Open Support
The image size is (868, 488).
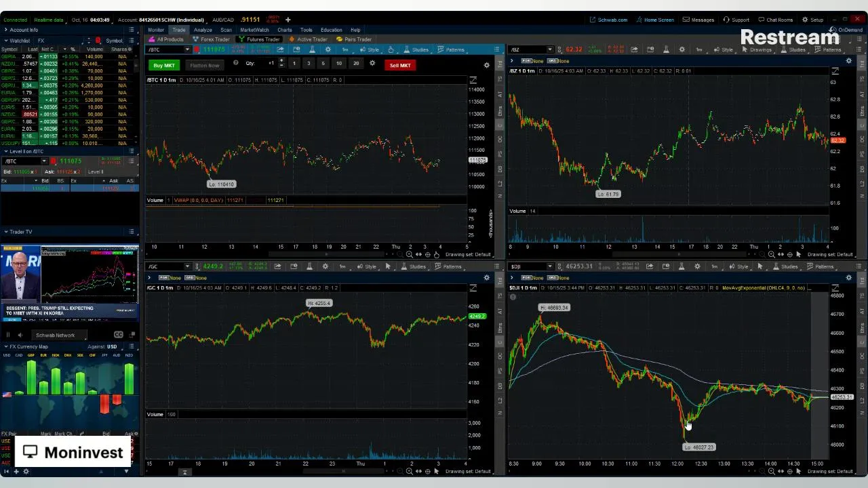(736, 20)
